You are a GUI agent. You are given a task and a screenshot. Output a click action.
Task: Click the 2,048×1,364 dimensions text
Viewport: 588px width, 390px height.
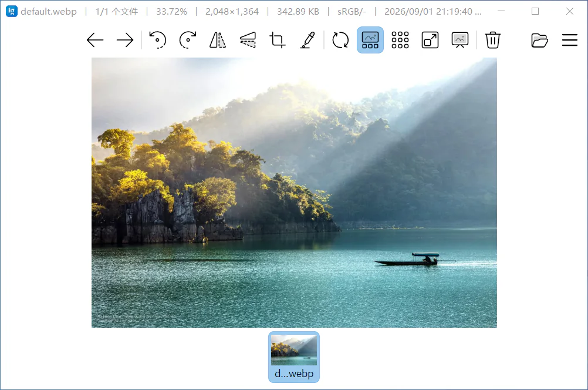(232, 12)
